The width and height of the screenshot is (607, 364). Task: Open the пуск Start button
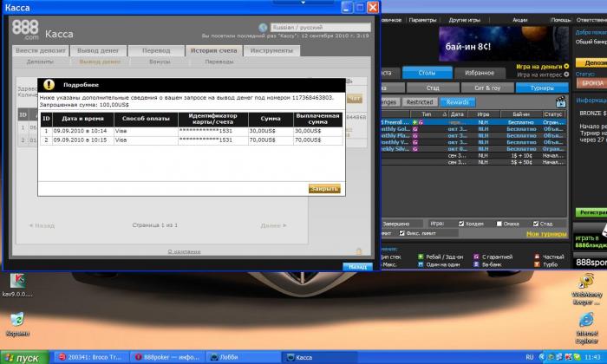pyautogui.click(x=25, y=358)
